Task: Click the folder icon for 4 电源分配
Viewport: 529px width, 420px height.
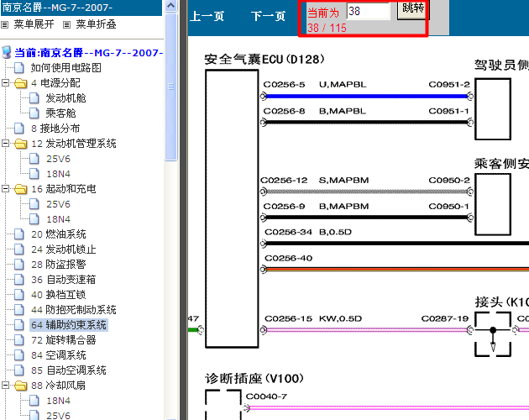Action: [21, 83]
